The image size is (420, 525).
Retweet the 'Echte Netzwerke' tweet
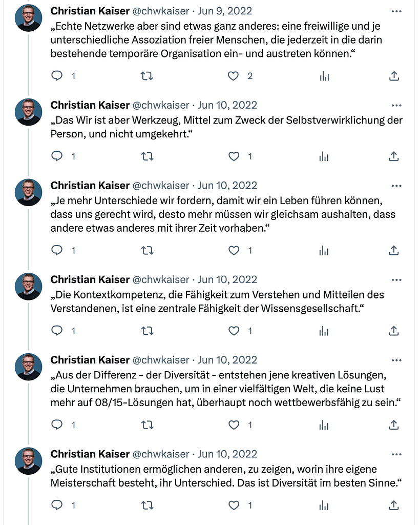tap(147, 76)
